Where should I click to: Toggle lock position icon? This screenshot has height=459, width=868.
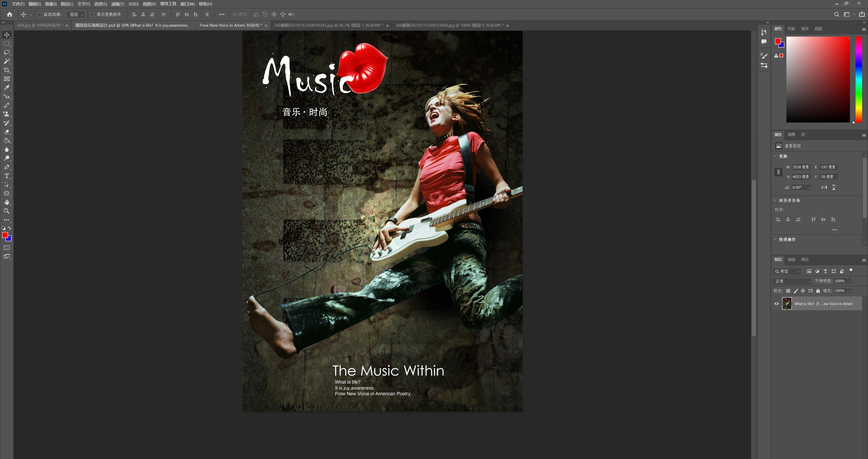click(803, 291)
